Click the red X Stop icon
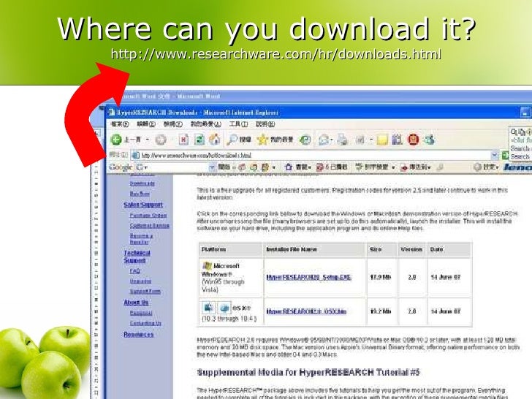The image size is (532, 399). tap(183, 140)
